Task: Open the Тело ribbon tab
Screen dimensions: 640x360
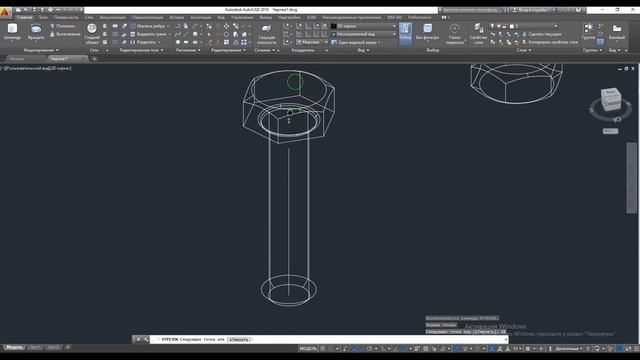Action: [x=43, y=18]
